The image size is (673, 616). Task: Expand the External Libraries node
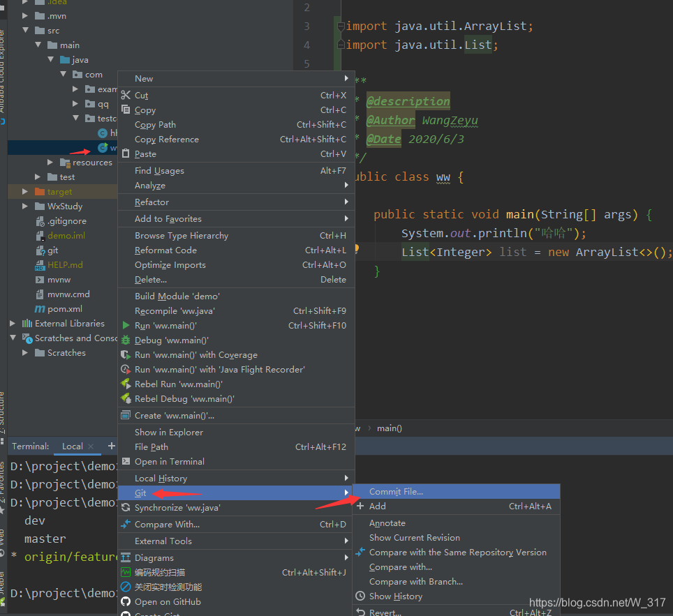[12, 323]
